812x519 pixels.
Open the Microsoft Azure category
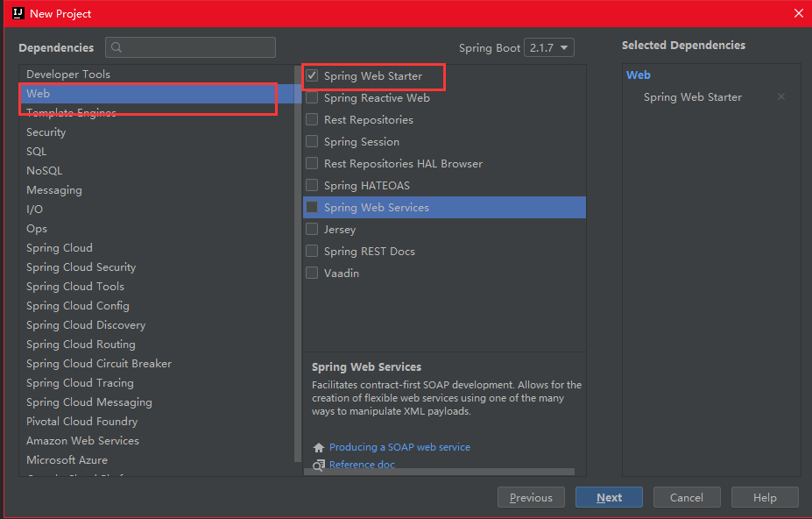pos(157,459)
